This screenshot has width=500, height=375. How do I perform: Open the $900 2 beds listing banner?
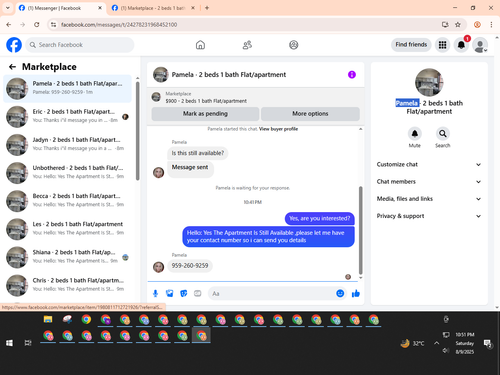coord(255,97)
